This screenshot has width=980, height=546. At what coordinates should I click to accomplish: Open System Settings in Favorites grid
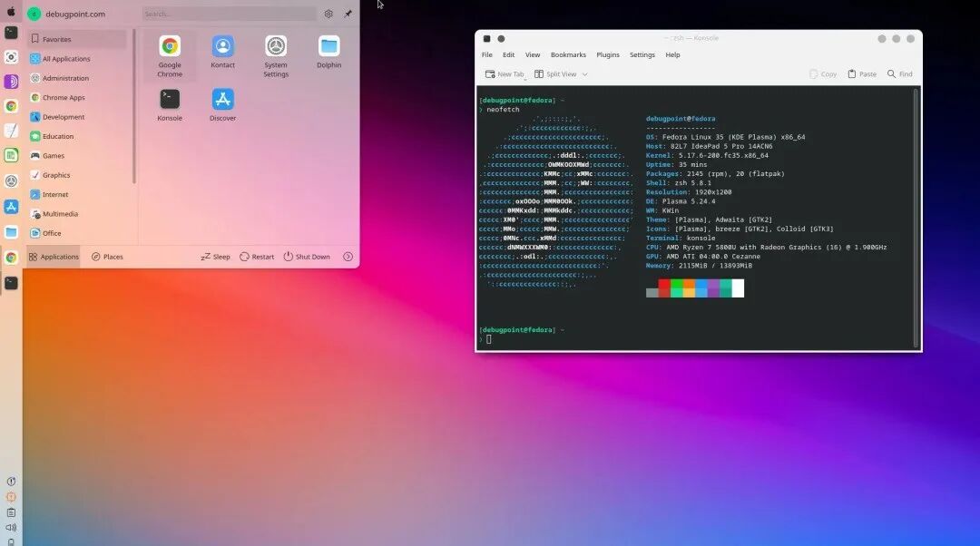[x=276, y=56]
